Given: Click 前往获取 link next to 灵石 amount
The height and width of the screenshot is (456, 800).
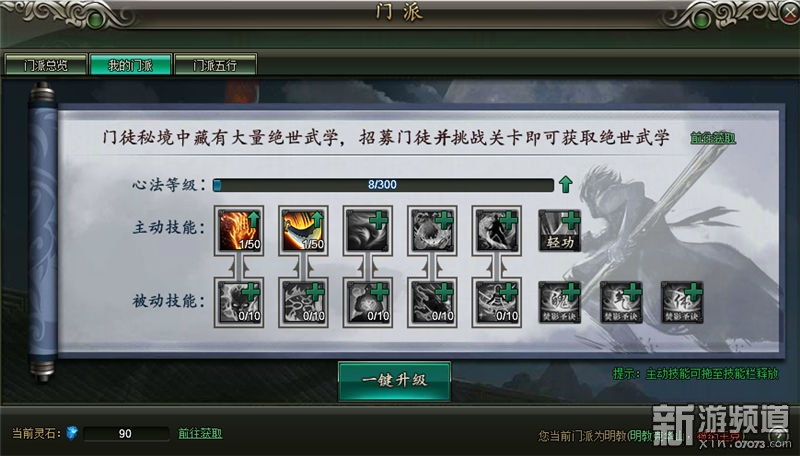Looking at the screenshot, I should (200, 434).
